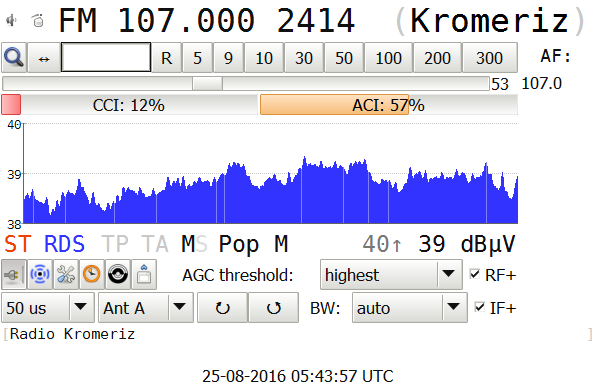Image resolution: width=596 pixels, height=387 pixels.
Task: Select the 9 kHz step button
Action: pos(228,58)
